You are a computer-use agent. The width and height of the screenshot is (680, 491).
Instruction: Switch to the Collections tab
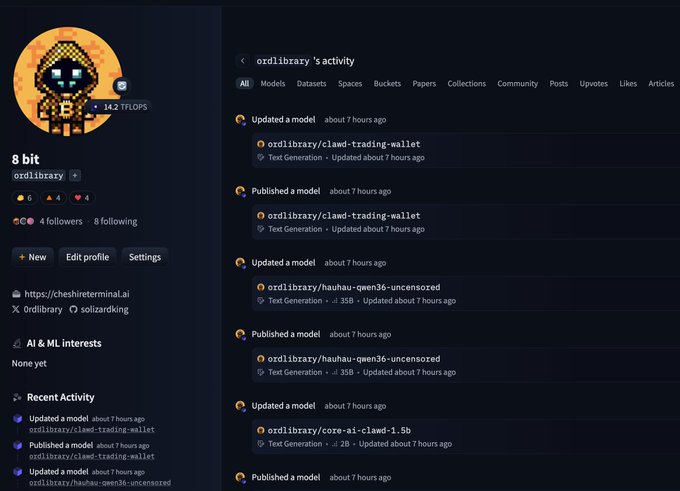click(467, 83)
